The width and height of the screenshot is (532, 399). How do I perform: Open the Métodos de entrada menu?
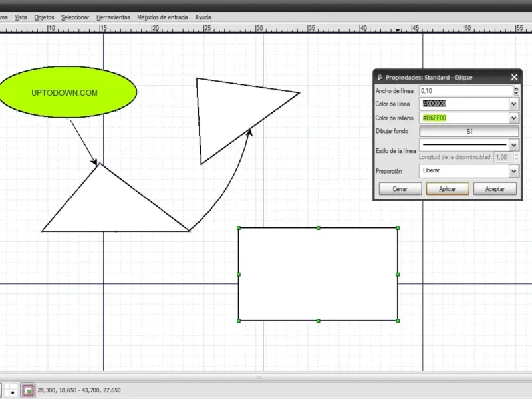pos(162,17)
